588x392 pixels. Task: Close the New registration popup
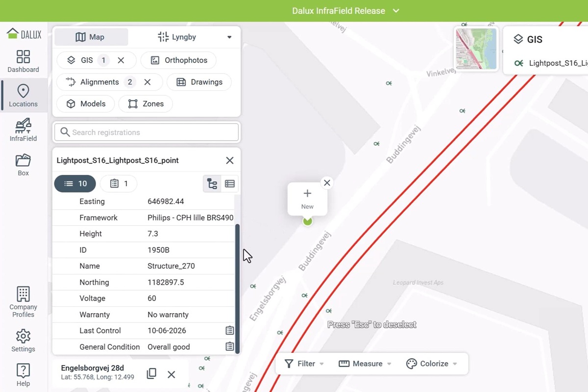327,183
